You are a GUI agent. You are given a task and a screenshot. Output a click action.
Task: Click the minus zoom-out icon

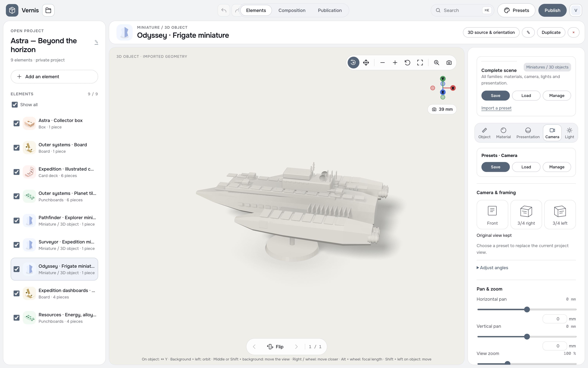(382, 63)
